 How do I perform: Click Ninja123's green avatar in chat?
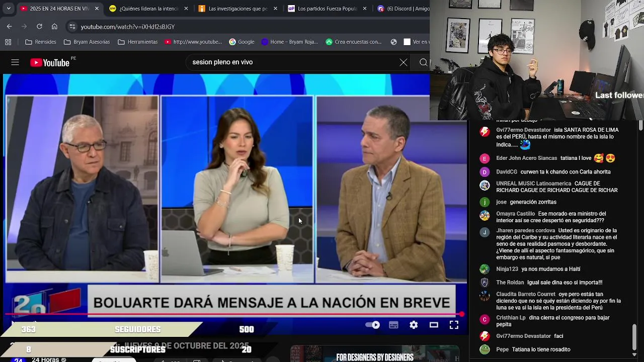[x=485, y=269]
